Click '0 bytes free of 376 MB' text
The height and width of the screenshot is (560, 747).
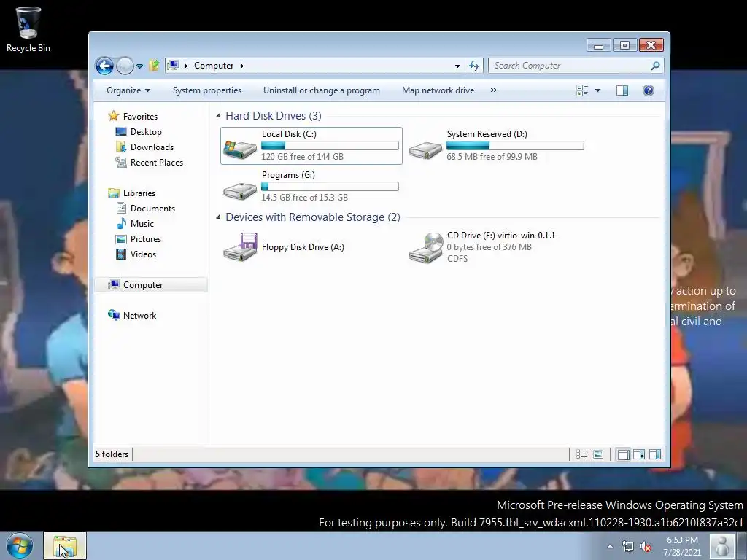point(489,247)
